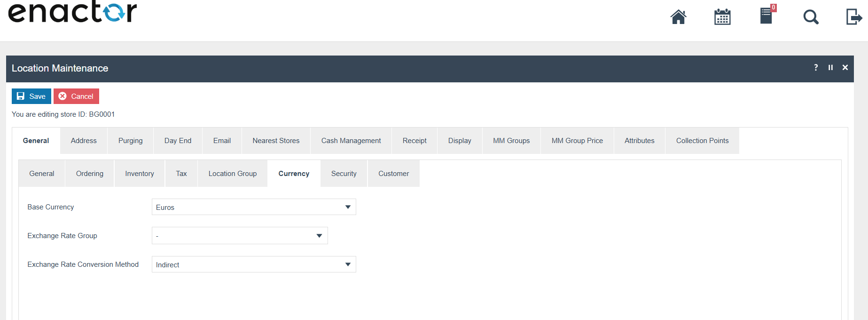Viewport: 868px width, 320px height.
Task: Expand the Base Currency dropdown
Action: tap(254, 207)
